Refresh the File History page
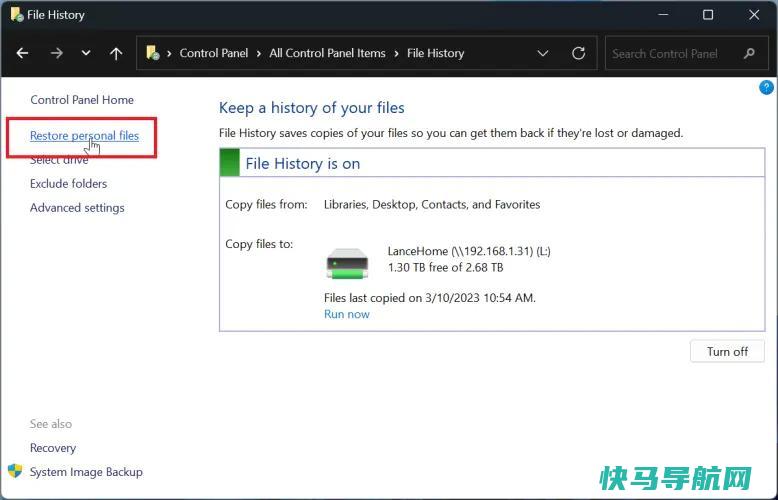This screenshot has width=778, height=500. 579,53
